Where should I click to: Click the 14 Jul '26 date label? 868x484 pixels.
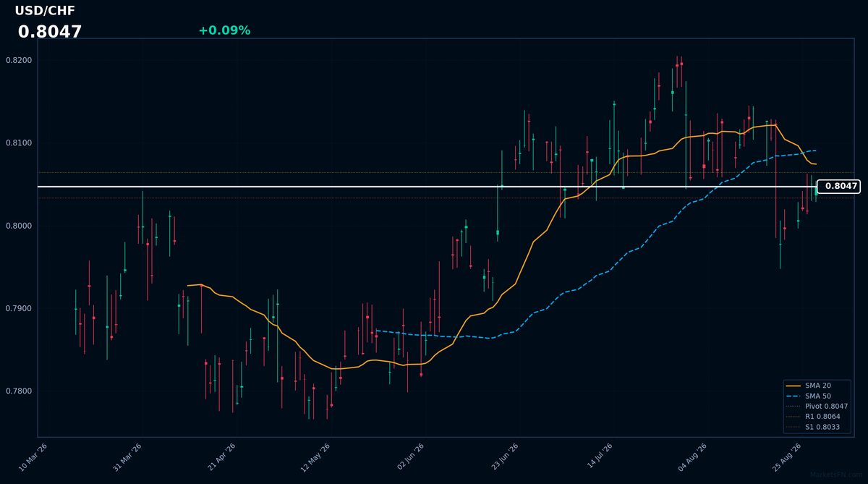click(599, 458)
